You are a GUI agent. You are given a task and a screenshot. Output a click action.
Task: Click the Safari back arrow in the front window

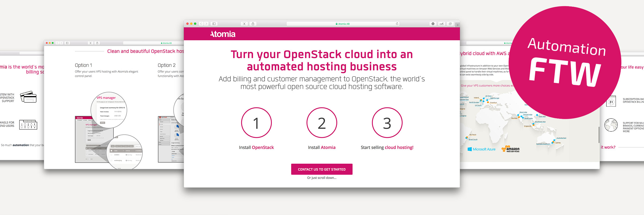pyautogui.click(x=201, y=24)
